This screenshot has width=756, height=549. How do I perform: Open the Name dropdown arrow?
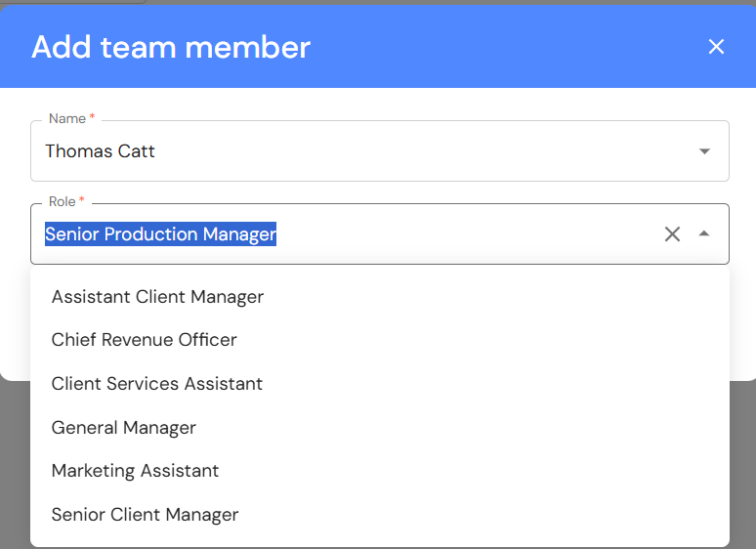704,151
